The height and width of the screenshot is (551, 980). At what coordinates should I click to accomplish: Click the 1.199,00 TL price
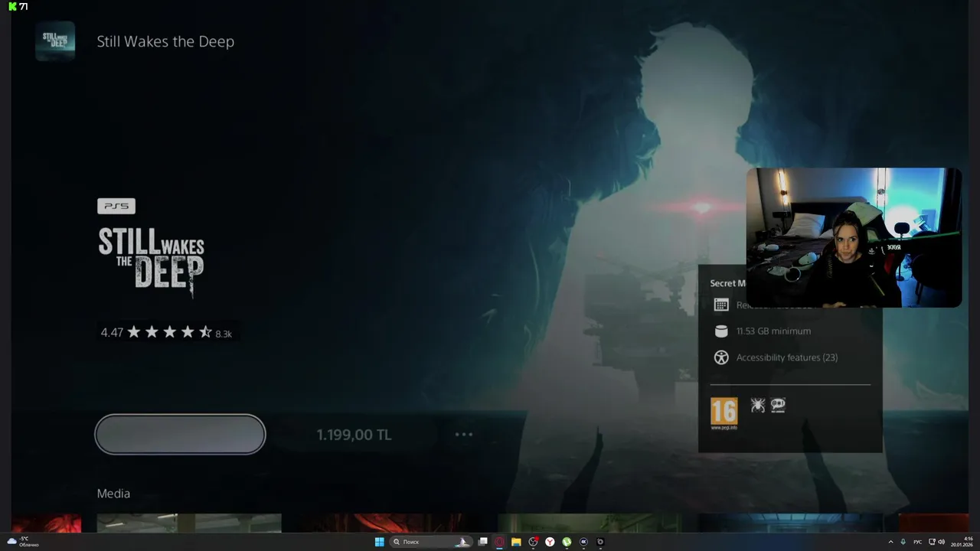(x=354, y=435)
